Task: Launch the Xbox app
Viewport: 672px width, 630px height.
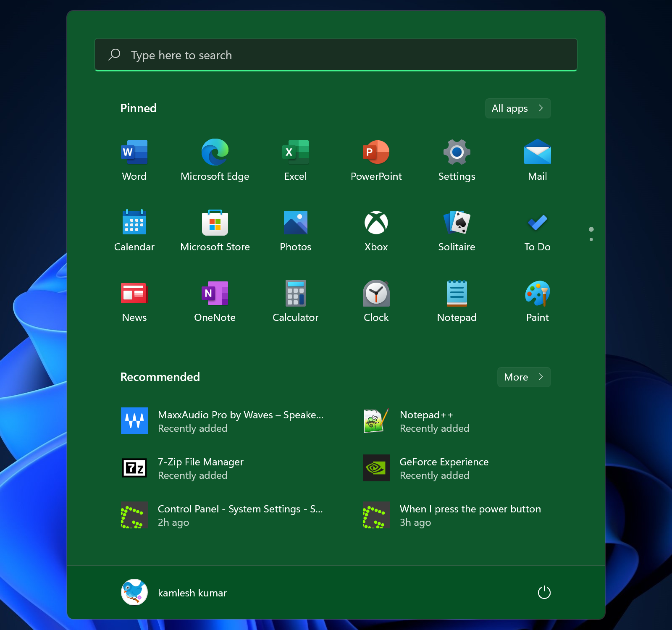Action: pyautogui.click(x=376, y=230)
